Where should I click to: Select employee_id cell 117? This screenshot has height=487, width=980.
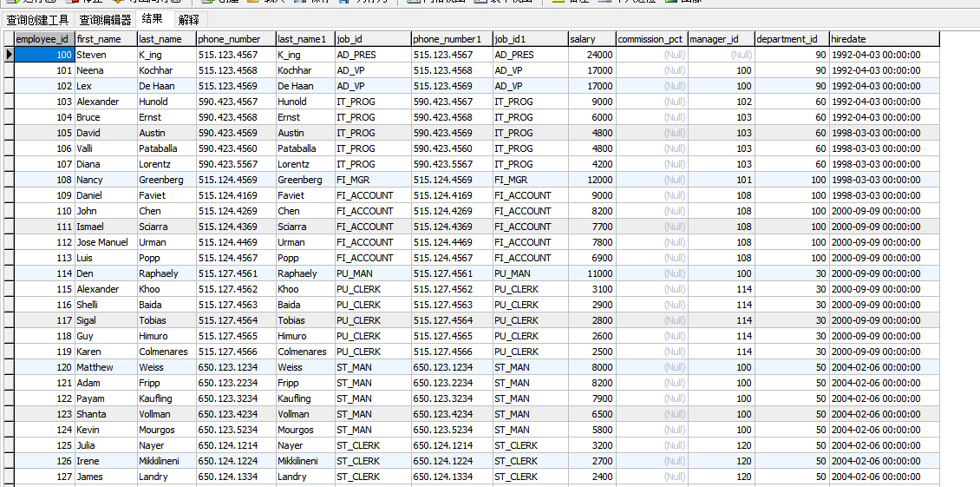click(44, 319)
